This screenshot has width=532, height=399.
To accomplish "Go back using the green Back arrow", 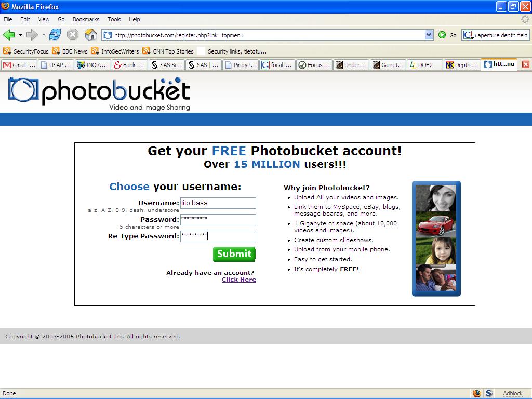I will point(9,35).
